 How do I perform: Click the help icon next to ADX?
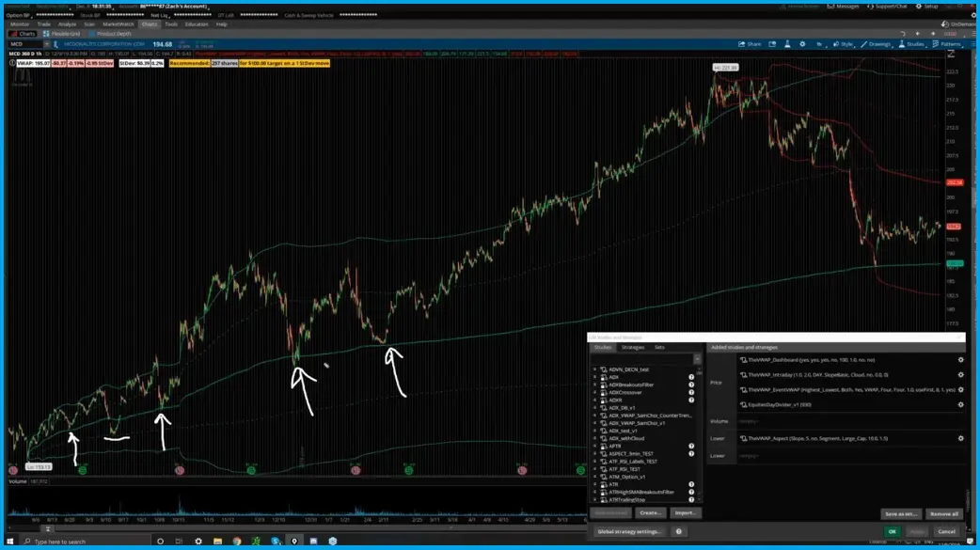pos(691,376)
